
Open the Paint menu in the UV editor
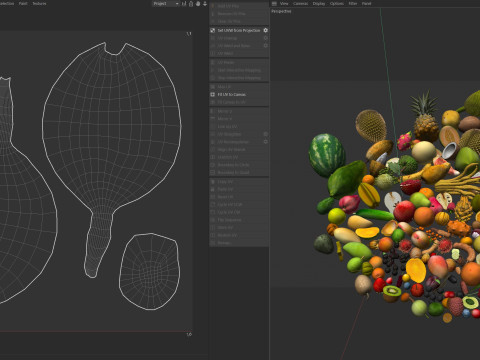point(23,4)
